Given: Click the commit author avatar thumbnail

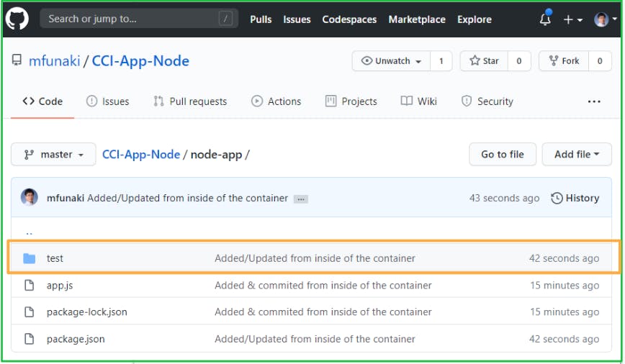Looking at the screenshot, I should pyautogui.click(x=30, y=198).
